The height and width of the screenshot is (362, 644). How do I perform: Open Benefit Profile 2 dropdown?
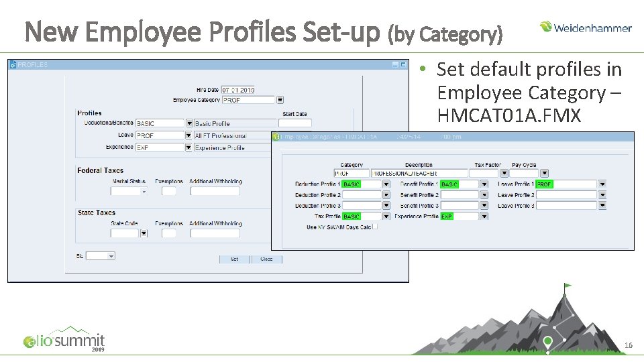click(x=484, y=195)
